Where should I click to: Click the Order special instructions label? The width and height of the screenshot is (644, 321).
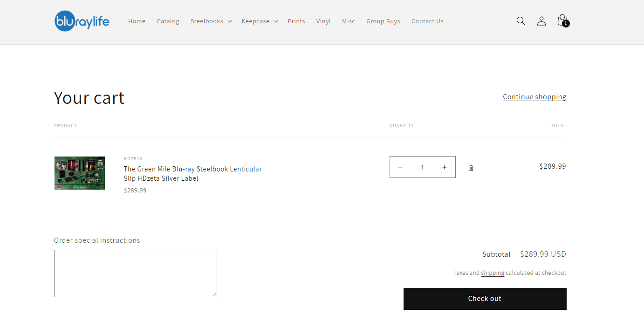pyautogui.click(x=97, y=240)
